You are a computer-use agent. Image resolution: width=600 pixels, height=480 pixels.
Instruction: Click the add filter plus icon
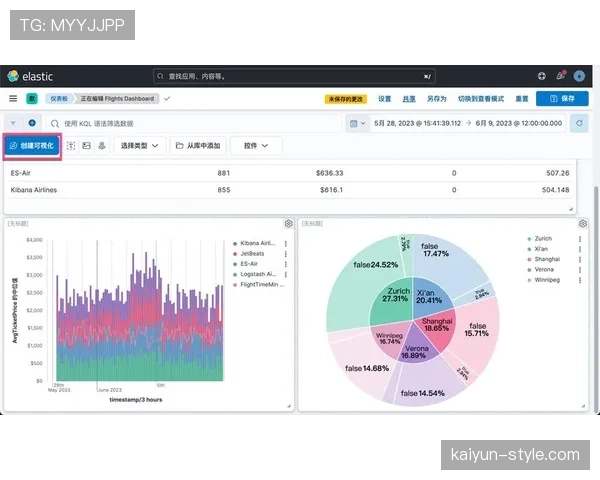click(x=32, y=123)
